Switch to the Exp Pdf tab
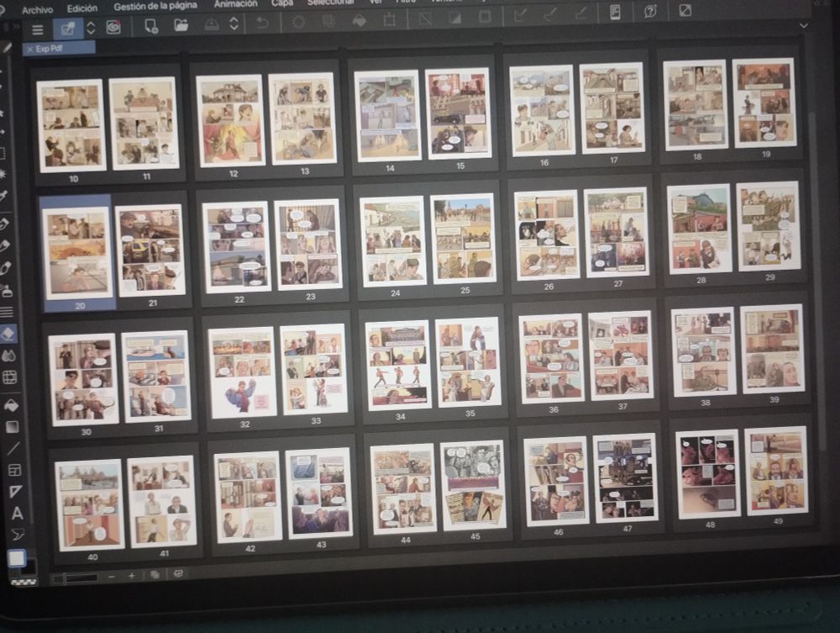840x633 pixels. coord(59,48)
